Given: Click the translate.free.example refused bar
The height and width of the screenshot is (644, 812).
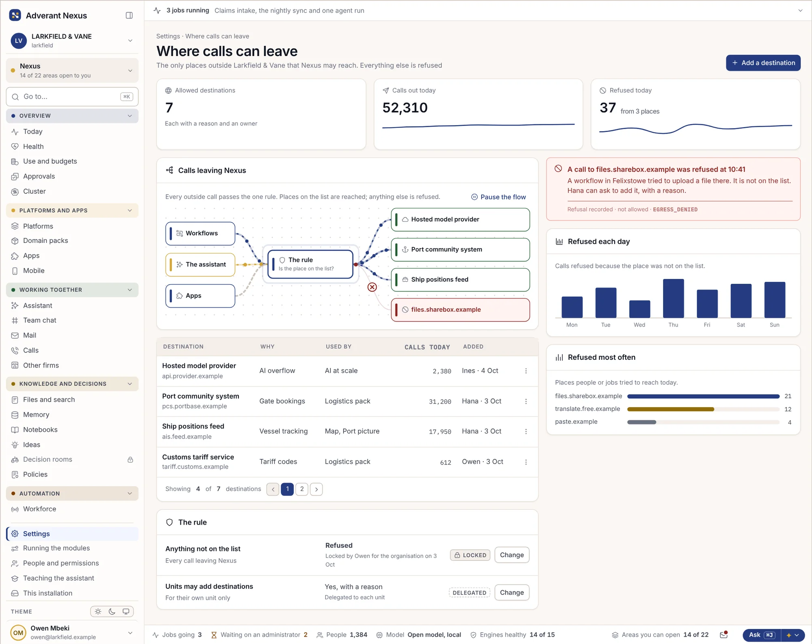Looking at the screenshot, I should [x=671, y=409].
